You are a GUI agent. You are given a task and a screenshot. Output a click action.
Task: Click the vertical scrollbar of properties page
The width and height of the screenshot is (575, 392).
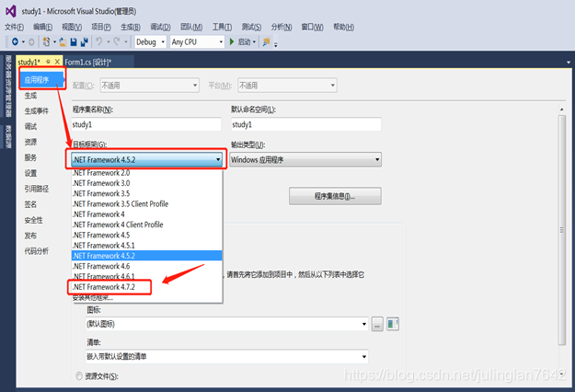click(562, 230)
